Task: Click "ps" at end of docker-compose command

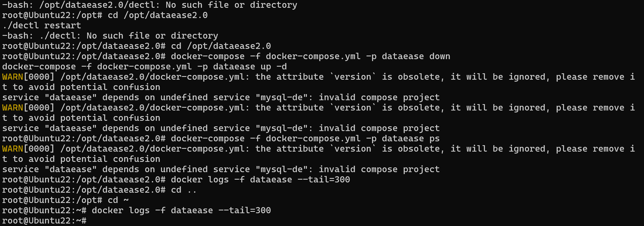Action: point(434,139)
